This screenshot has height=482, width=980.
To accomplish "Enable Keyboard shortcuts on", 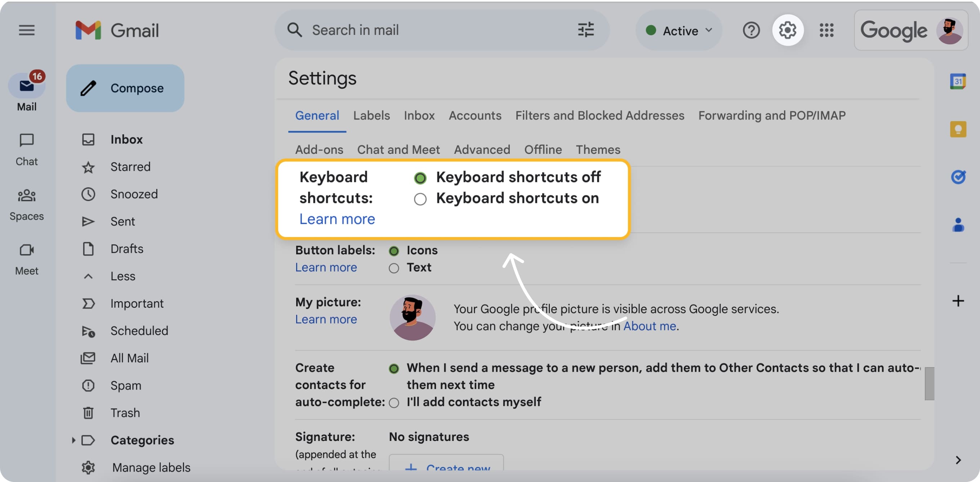I will click(x=420, y=198).
